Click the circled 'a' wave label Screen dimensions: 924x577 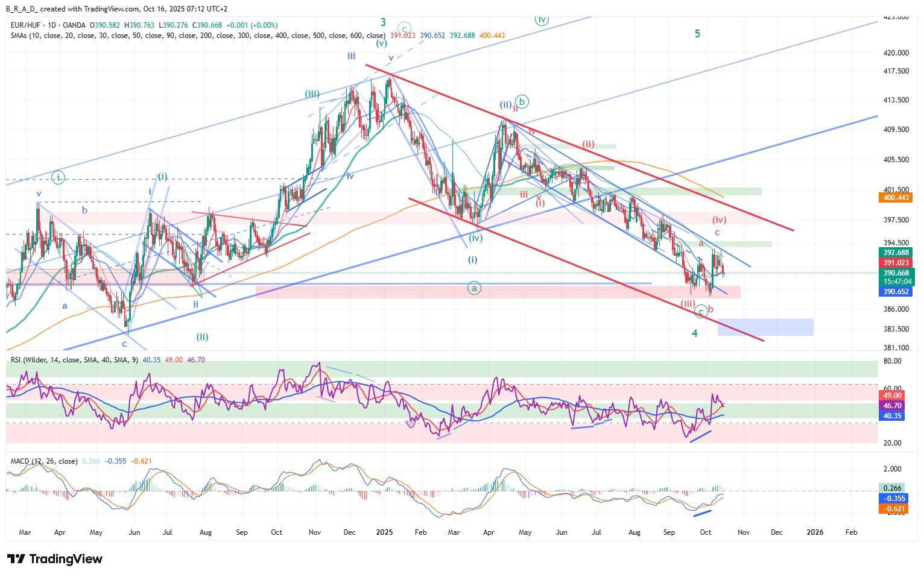tap(474, 289)
